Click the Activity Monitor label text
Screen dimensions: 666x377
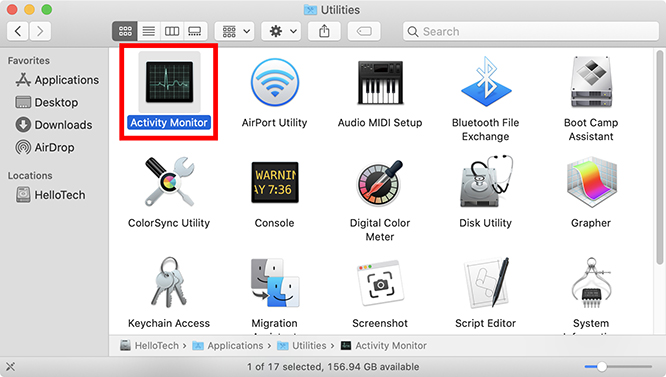coord(169,123)
